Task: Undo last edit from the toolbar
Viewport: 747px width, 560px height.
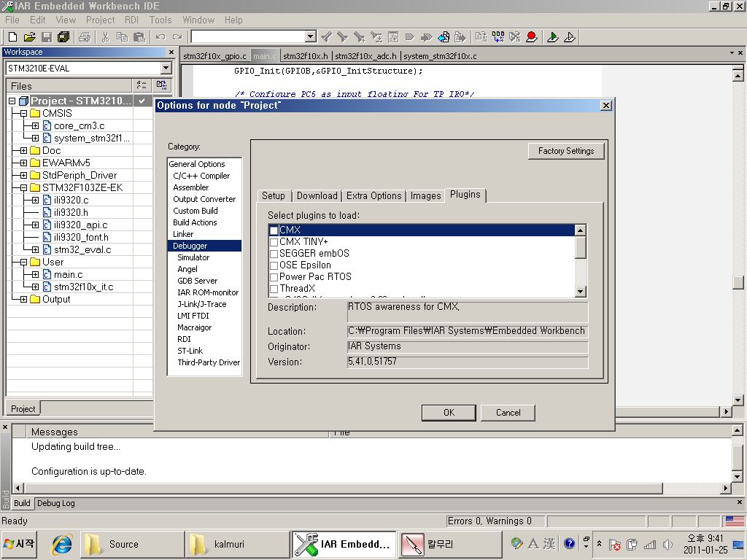Action: point(160,36)
